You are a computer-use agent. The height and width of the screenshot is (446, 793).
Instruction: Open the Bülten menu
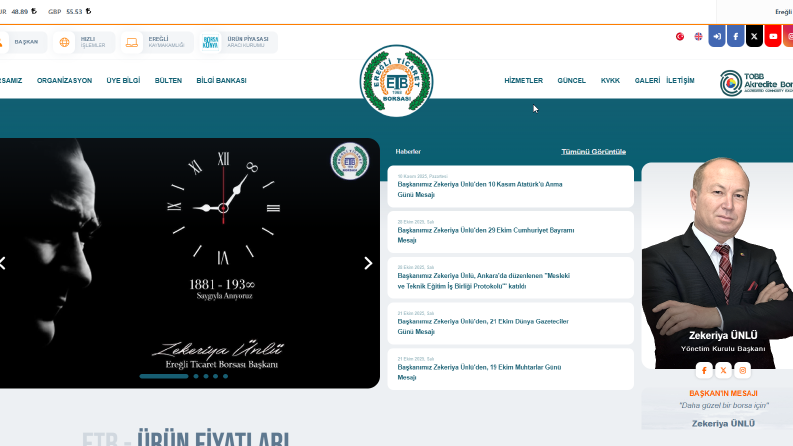pyautogui.click(x=168, y=80)
